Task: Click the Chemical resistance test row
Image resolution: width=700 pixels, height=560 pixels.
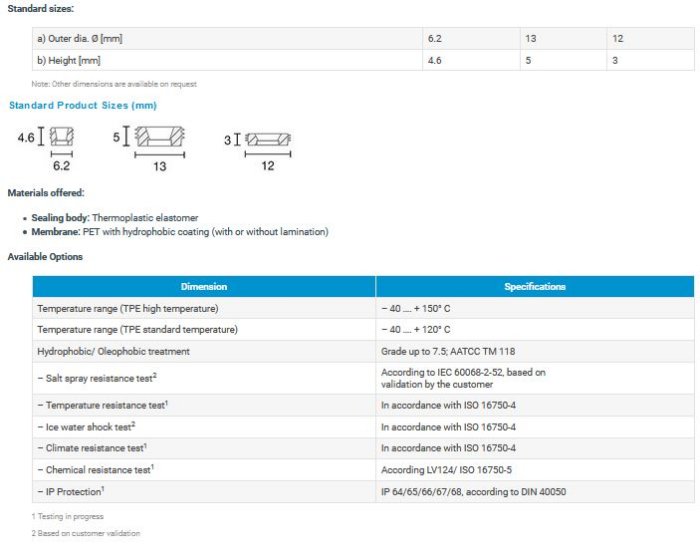Action: [95, 468]
